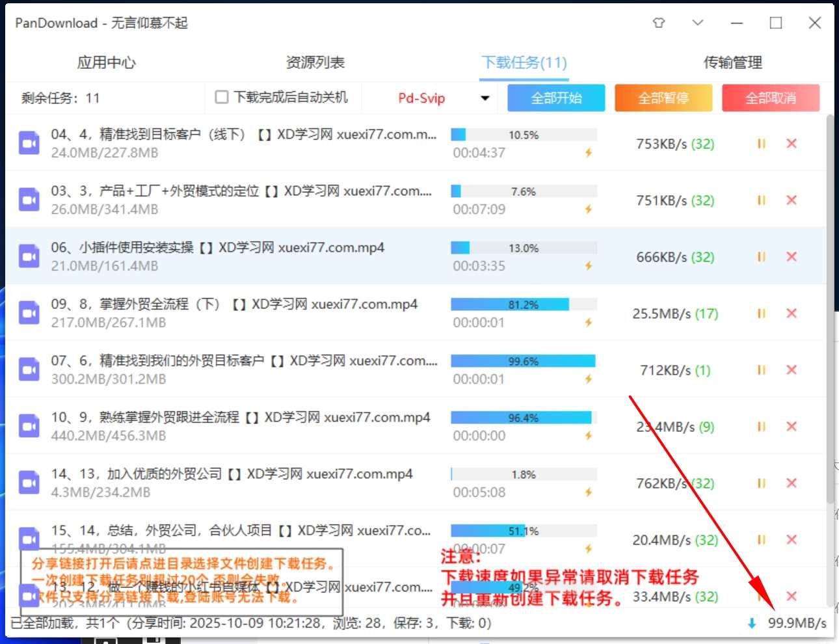Screen dimensions: 839x644
Task: Toggle pause on the 10 熟练掌握 task
Action: click(x=761, y=427)
